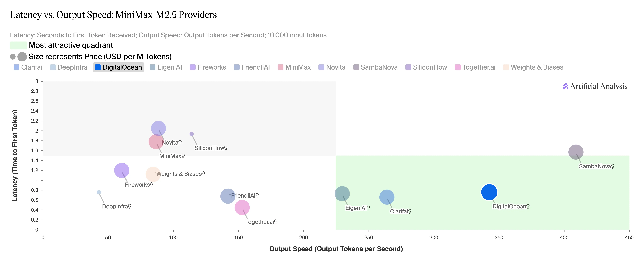Click the lightbulb icon beside SiliconFlow label
644x261 pixels.
tap(226, 148)
